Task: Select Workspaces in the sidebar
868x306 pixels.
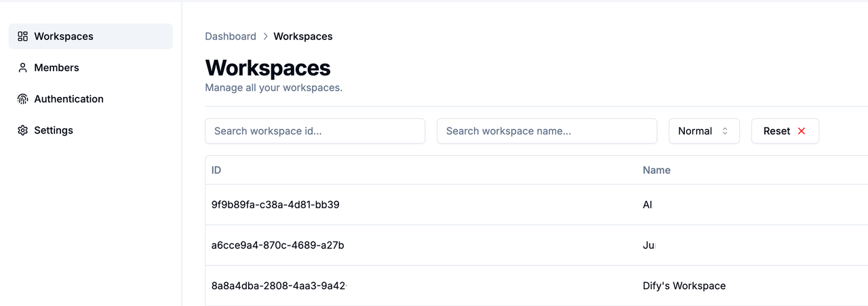Action: (x=90, y=37)
